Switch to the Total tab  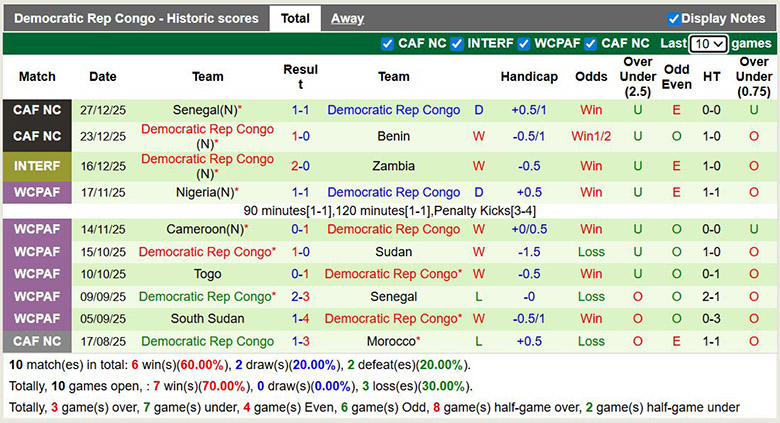295,18
